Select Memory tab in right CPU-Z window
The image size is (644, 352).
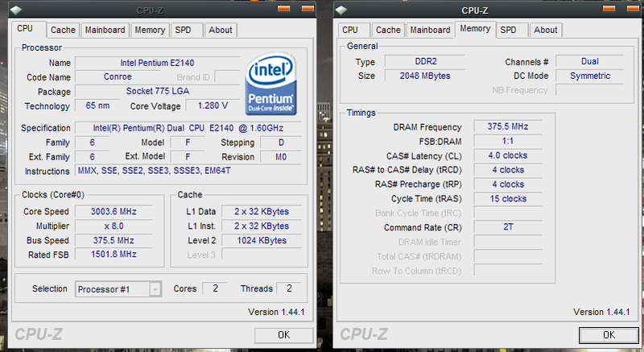pyautogui.click(x=475, y=29)
